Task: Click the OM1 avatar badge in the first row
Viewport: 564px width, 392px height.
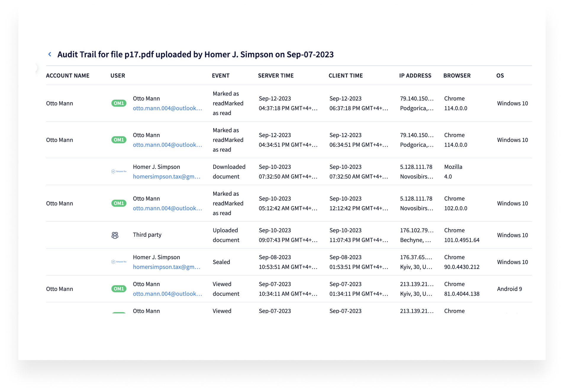Action: [118, 103]
